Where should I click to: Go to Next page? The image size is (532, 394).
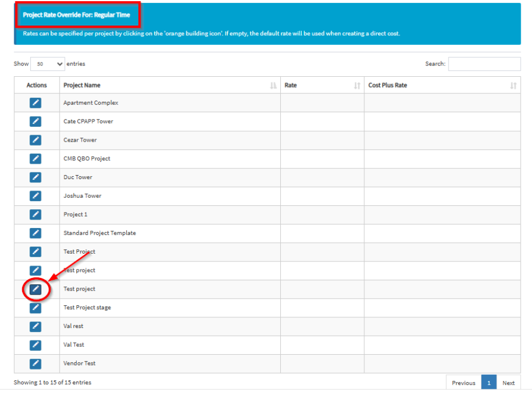509,383
